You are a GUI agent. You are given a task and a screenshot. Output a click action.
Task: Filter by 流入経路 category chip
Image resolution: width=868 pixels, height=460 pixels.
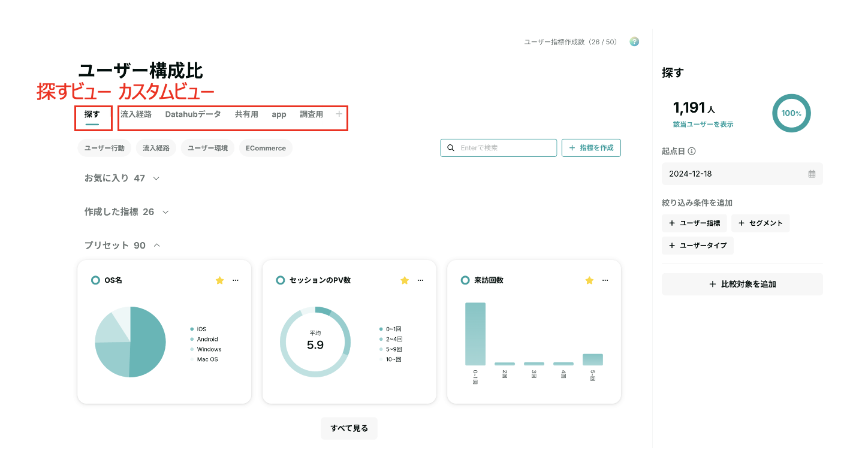pos(156,148)
